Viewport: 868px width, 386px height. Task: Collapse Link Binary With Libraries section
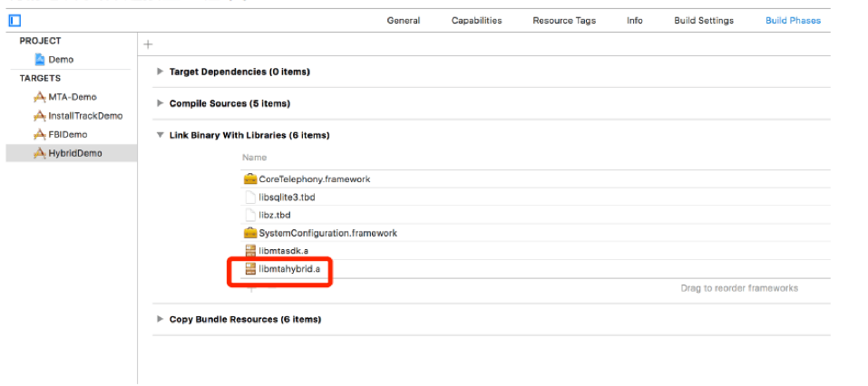(161, 135)
